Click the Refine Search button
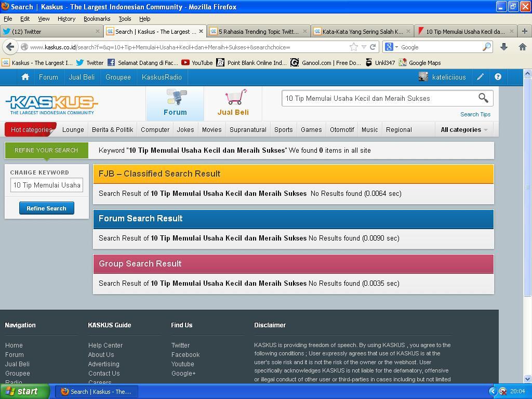 [46, 208]
